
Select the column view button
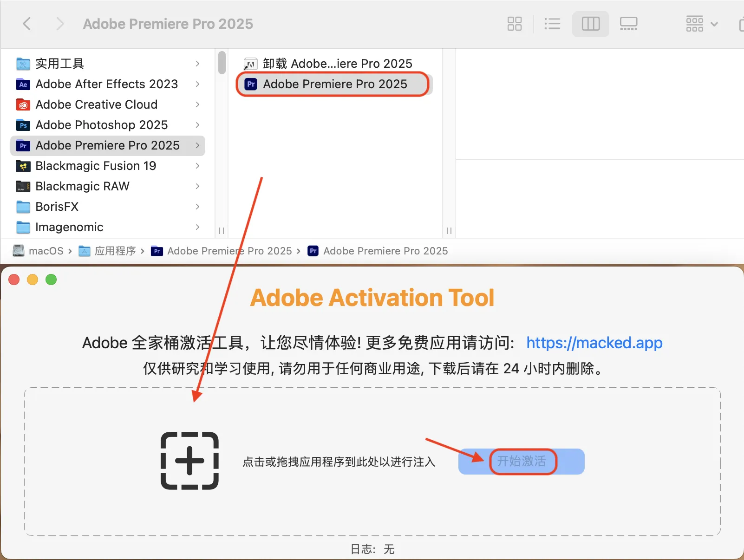coord(590,24)
